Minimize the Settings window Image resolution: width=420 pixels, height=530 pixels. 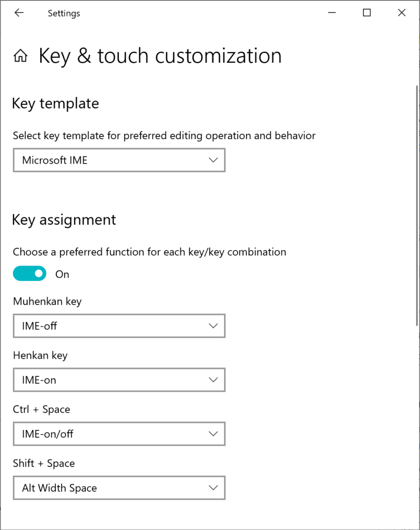[x=332, y=13]
